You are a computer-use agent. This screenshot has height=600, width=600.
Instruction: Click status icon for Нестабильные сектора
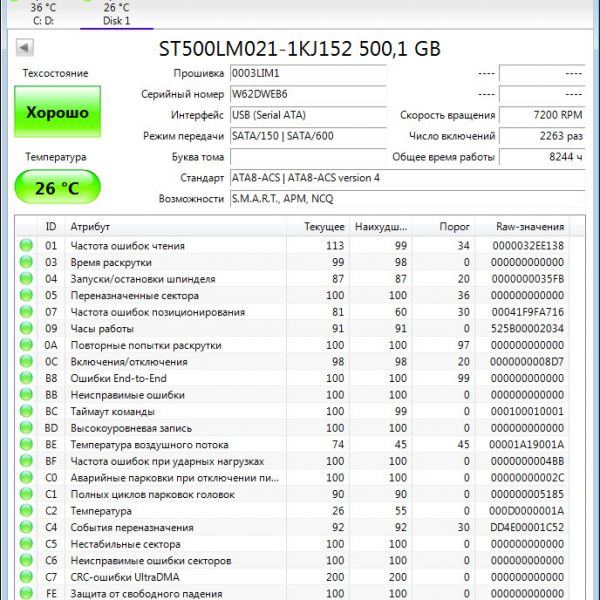coord(26,544)
